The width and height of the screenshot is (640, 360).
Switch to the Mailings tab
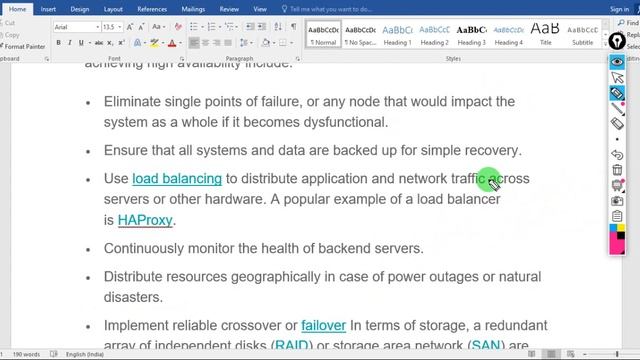pyautogui.click(x=193, y=9)
